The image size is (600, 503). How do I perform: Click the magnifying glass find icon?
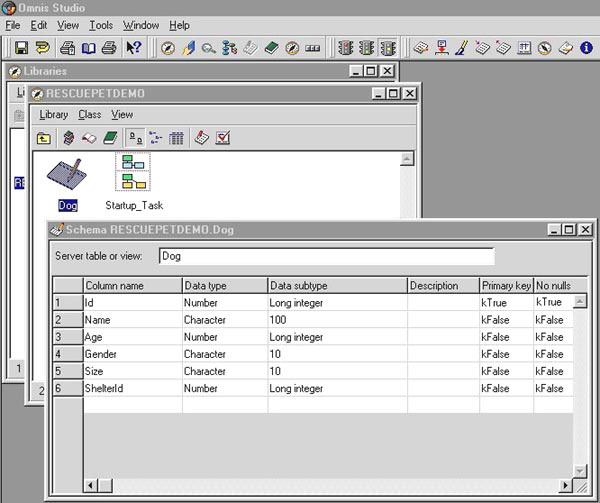pyautogui.click(x=209, y=48)
